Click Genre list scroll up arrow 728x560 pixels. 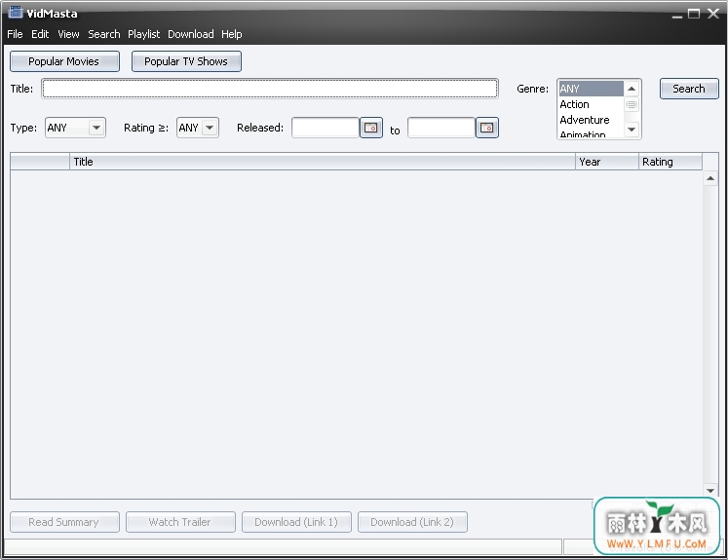[x=632, y=89]
